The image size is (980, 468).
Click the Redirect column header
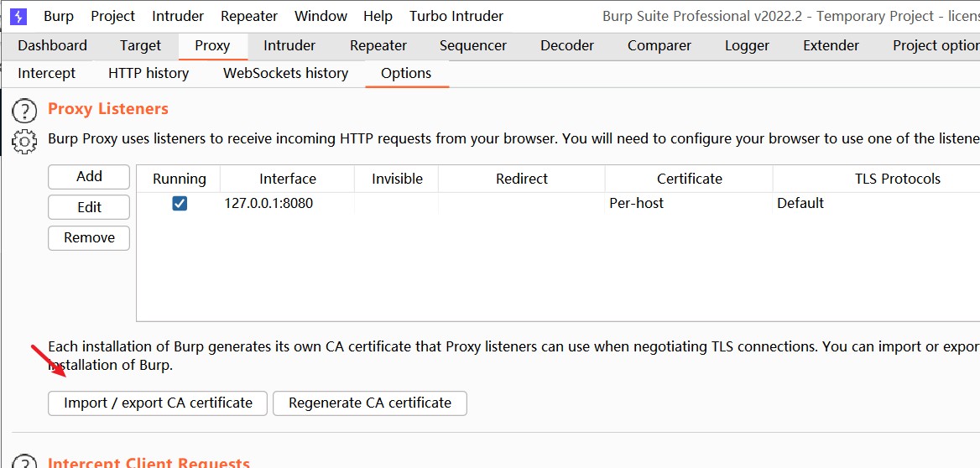pos(522,179)
